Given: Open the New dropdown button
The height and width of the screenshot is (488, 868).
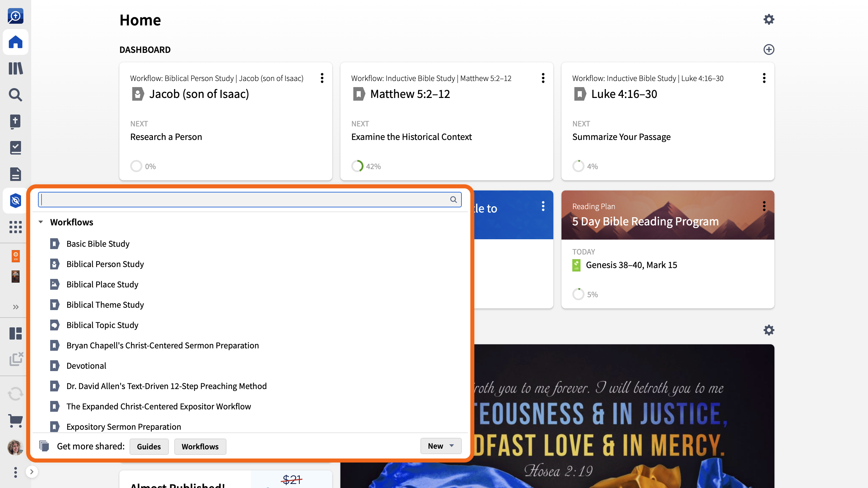Looking at the screenshot, I should click(441, 446).
